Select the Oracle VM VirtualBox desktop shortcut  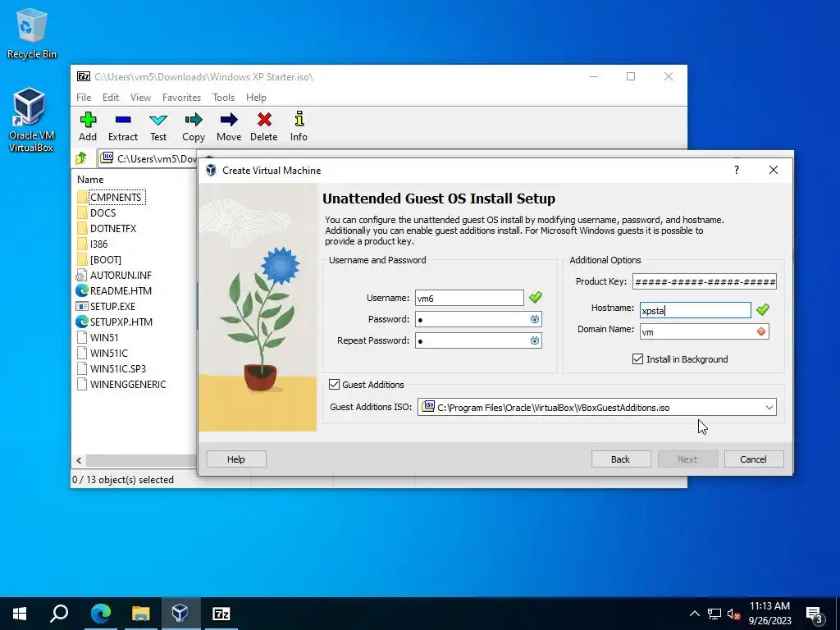[x=30, y=120]
